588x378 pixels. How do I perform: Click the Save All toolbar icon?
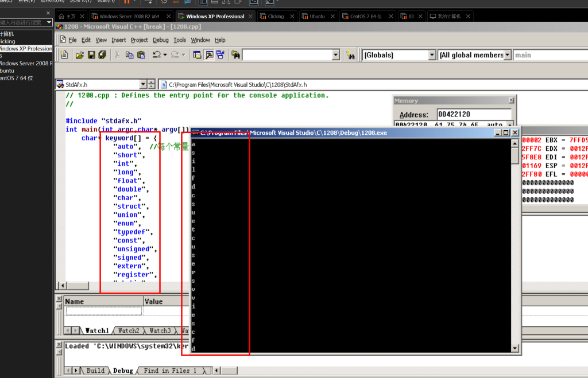click(102, 55)
